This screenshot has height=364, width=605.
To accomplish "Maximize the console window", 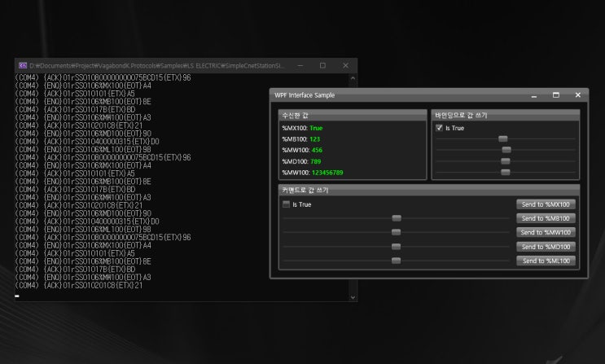I will pyautogui.click(x=322, y=65).
